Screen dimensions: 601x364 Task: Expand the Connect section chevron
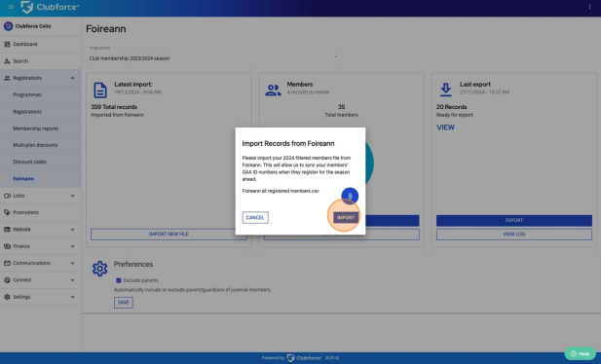click(x=72, y=279)
